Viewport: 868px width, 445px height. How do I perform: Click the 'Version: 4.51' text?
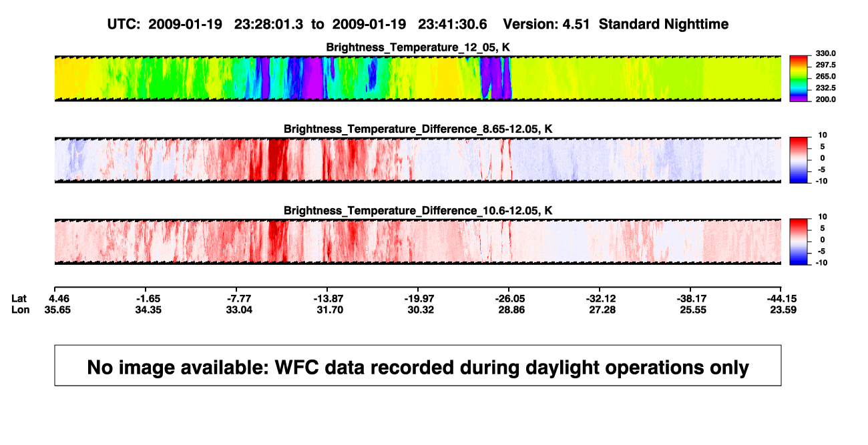[547, 25]
